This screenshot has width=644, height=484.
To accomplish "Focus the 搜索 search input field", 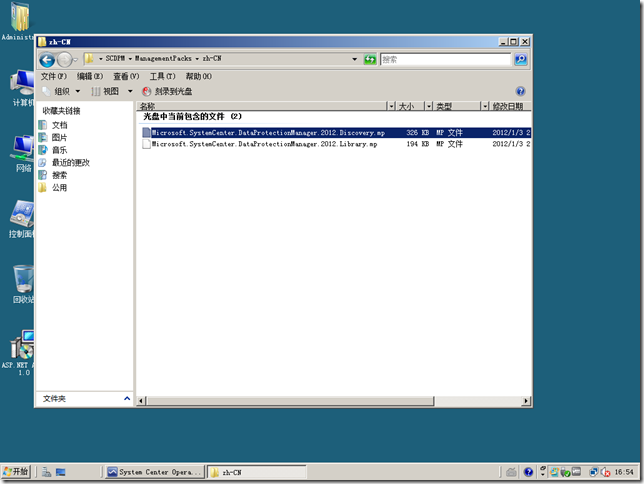I will 445,60.
